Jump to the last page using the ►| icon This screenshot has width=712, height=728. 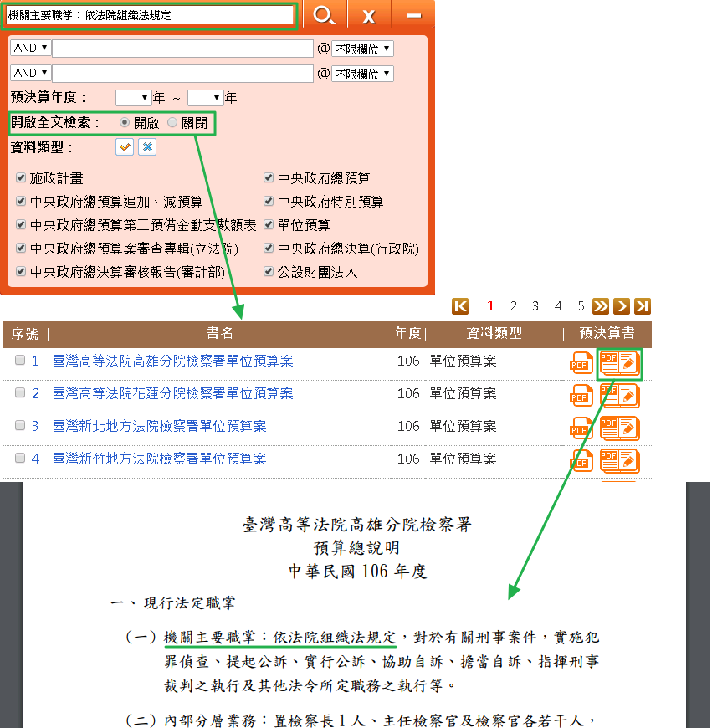tap(643, 306)
